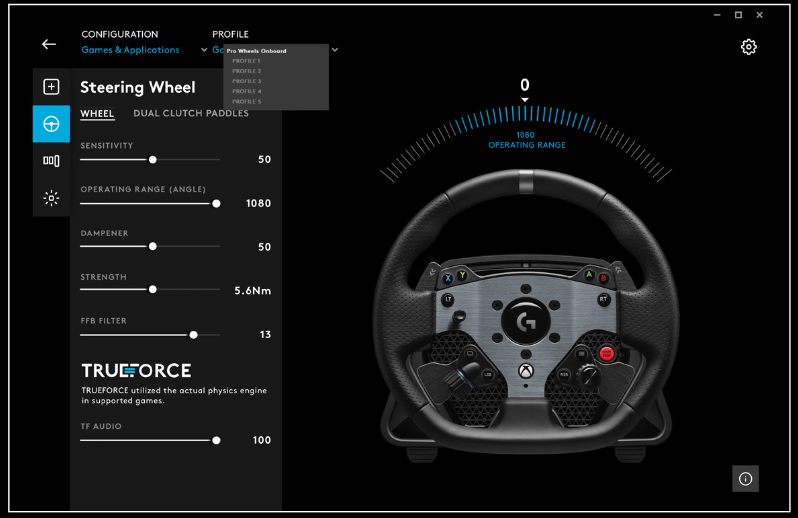Click the info icon at bottom right
The width and height of the screenshot is (798, 518).
745,479
